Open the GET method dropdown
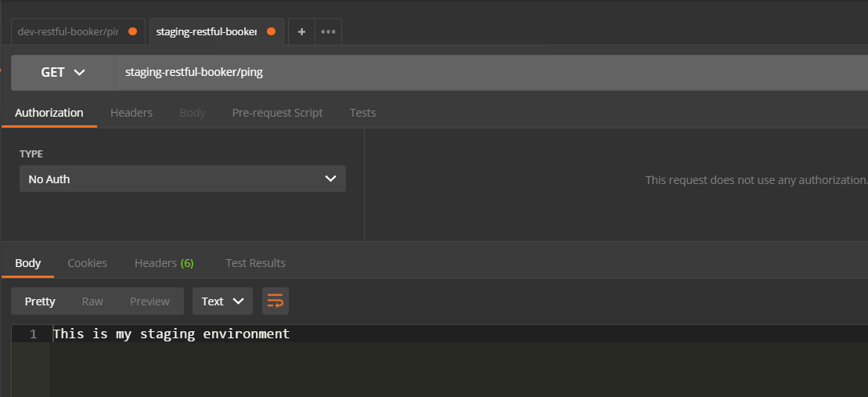The image size is (868, 397). [63, 72]
